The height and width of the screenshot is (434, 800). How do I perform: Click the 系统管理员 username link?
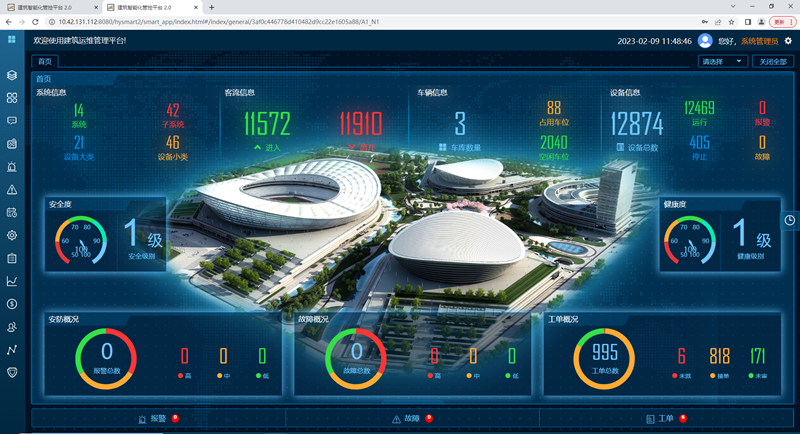tap(760, 41)
